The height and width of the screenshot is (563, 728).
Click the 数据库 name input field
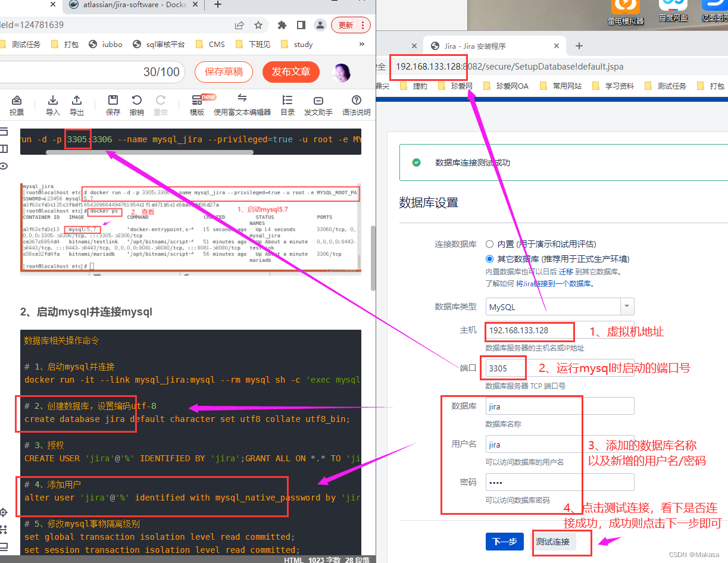point(560,406)
